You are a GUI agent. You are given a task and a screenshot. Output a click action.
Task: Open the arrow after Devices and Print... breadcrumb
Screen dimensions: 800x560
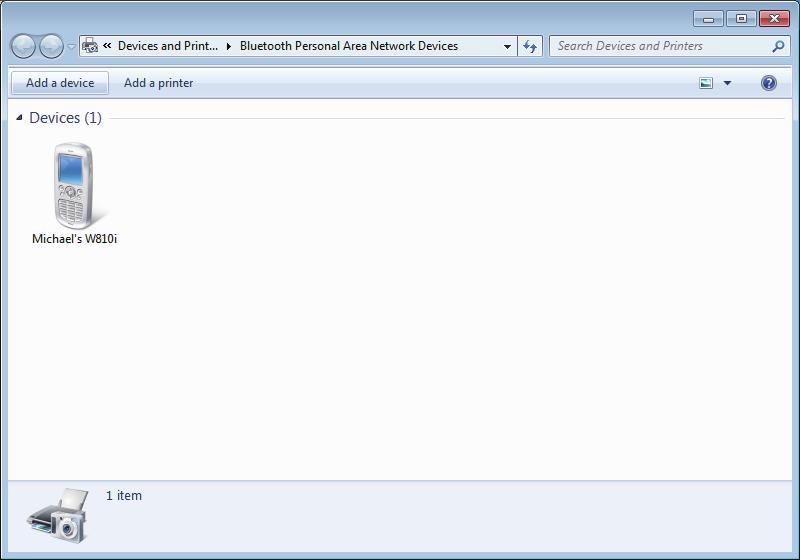click(229, 46)
